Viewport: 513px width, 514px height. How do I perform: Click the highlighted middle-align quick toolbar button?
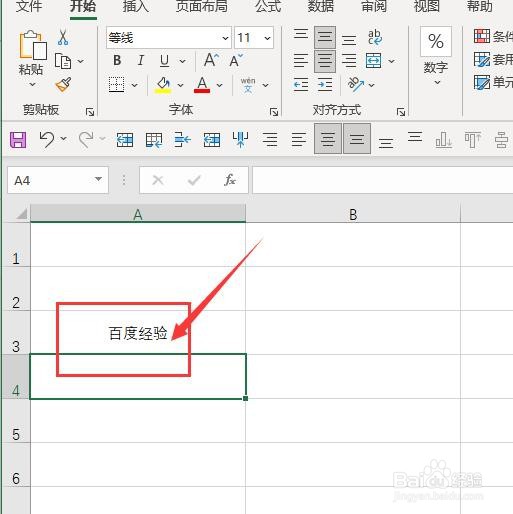click(357, 139)
